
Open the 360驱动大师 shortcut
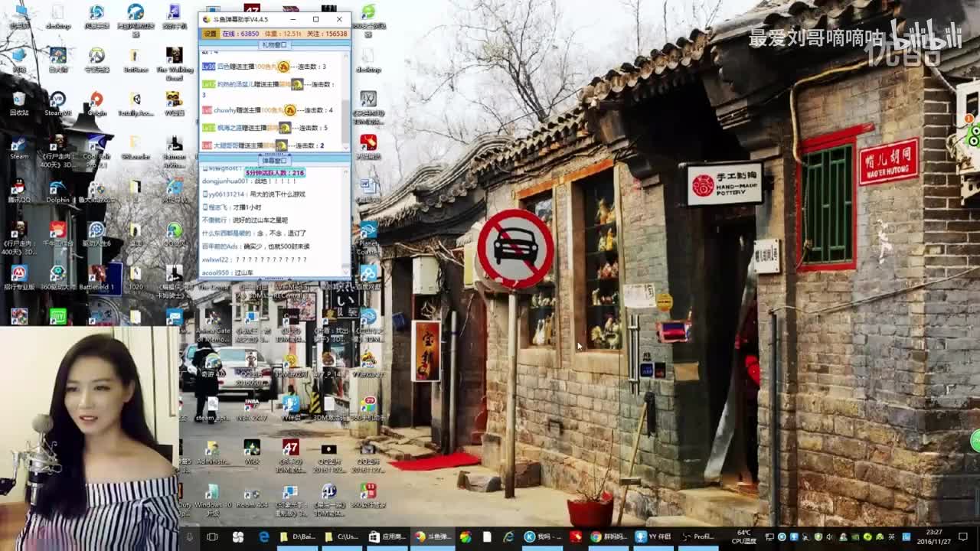pyautogui.click(x=57, y=277)
